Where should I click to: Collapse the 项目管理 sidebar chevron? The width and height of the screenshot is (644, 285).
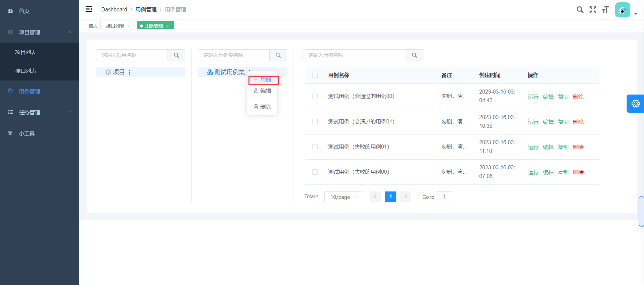(70, 32)
